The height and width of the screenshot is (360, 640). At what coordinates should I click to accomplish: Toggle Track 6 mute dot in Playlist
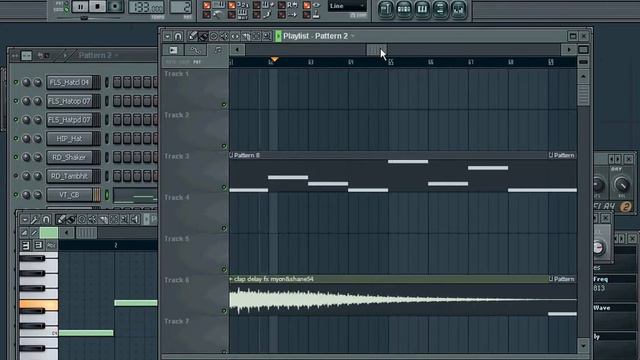(224, 311)
